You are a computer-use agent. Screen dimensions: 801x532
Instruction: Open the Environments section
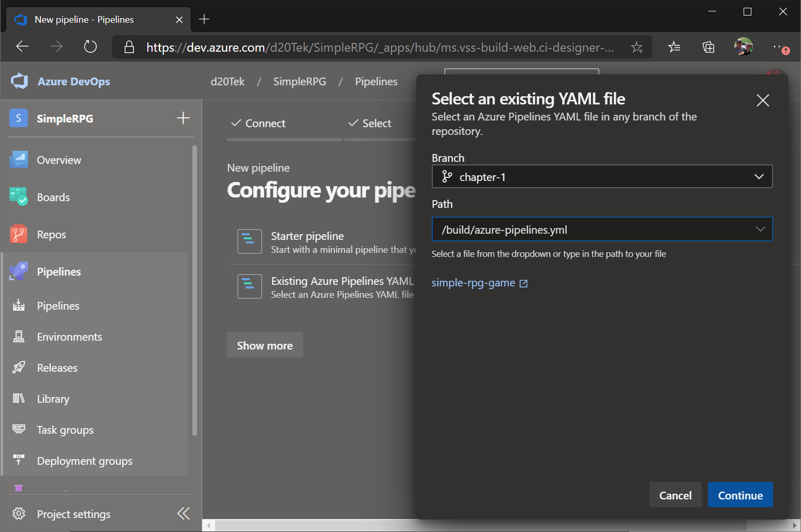[69, 337]
